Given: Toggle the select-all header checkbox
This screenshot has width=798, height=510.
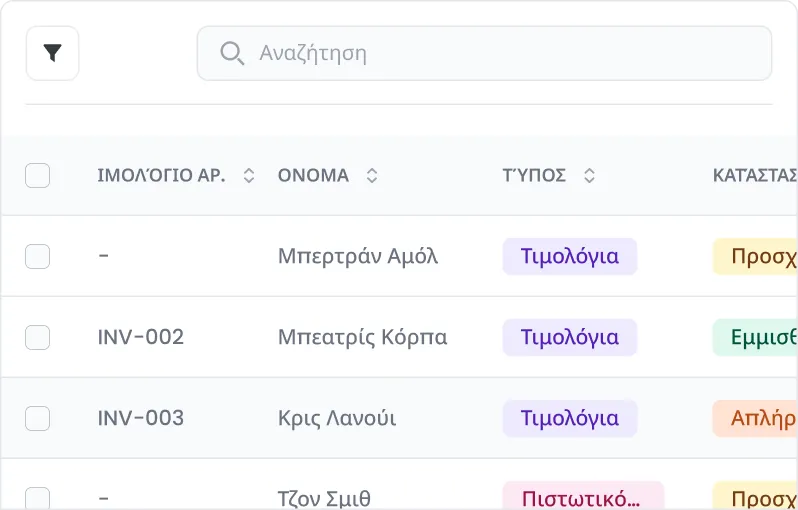Looking at the screenshot, I should pyautogui.click(x=38, y=176).
